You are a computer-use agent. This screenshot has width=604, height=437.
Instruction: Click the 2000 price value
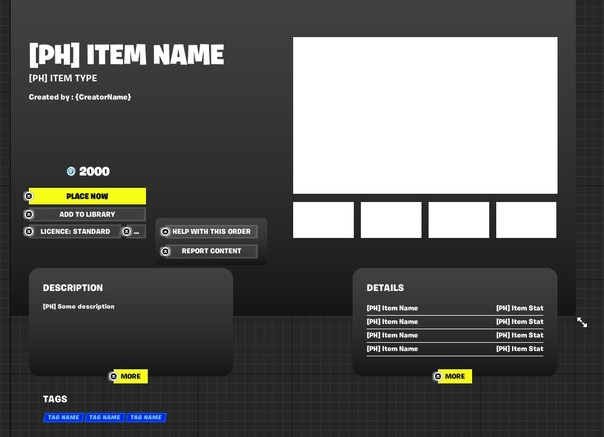click(x=94, y=171)
